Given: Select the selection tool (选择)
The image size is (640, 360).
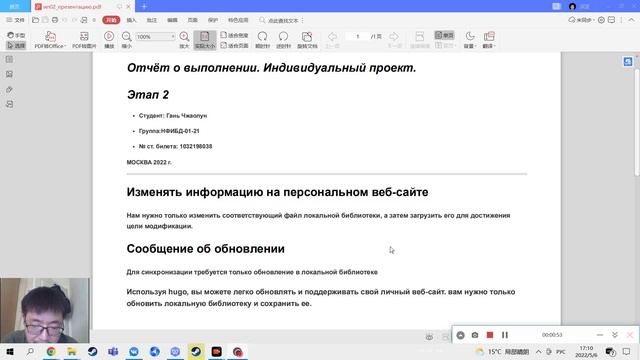Looking at the screenshot, I should pos(16,45).
